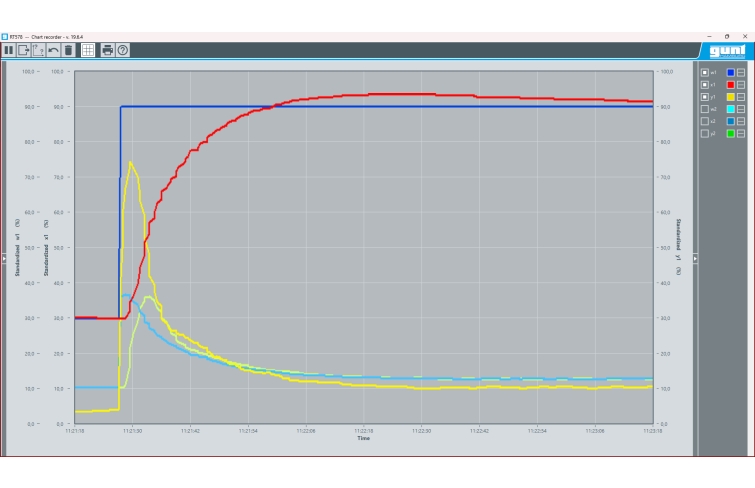Uncheck the x1 signal checkbox

pos(704,85)
